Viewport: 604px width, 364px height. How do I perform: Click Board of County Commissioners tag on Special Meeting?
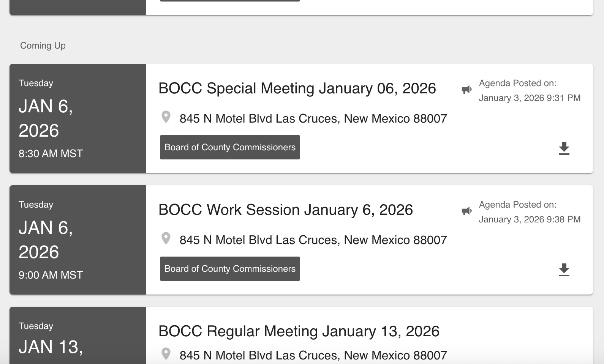[230, 147]
